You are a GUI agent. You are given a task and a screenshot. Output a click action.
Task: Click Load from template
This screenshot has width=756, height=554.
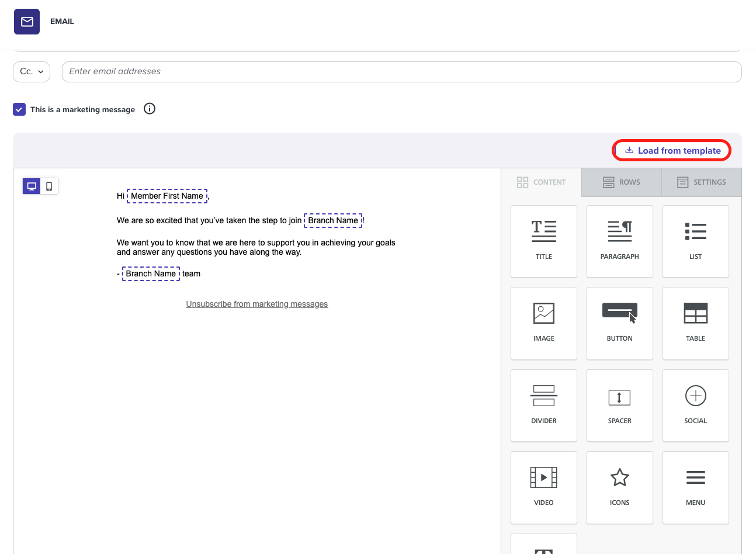click(x=671, y=150)
